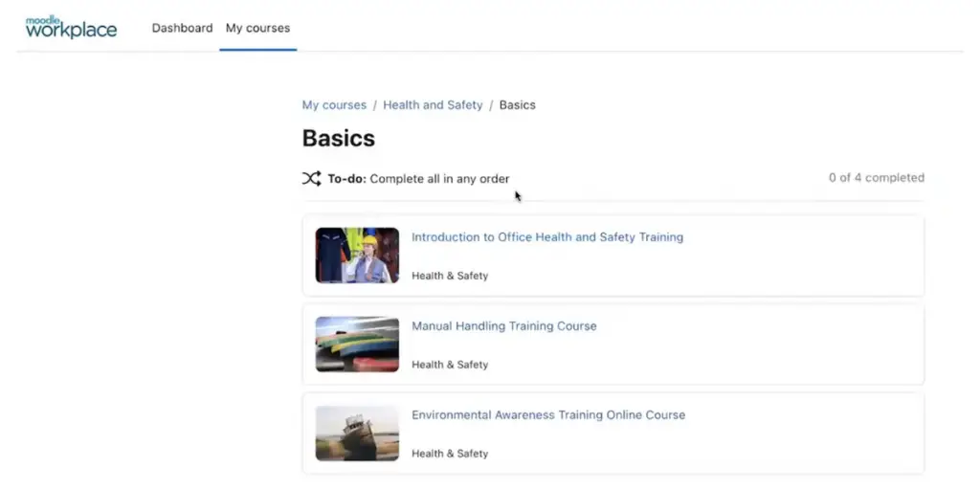
Task: Click Health & Safety label under Manual Handling
Action: pos(450,365)
